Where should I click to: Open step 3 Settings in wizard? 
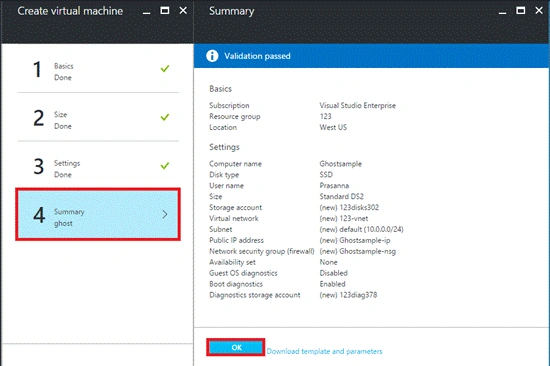coord(98,166)
